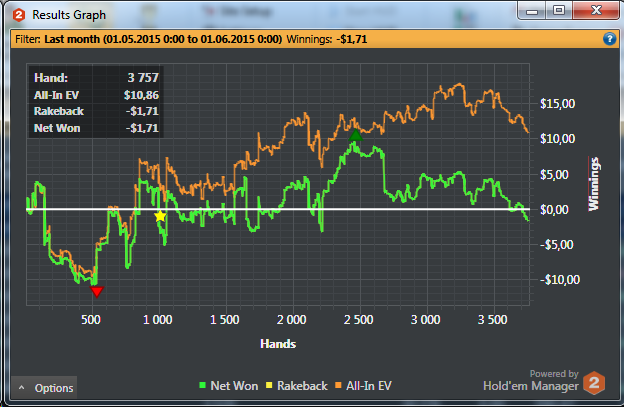Click the 3 000 hands axis label
Screen dimensions: 624x407
[x=425, y=319]
